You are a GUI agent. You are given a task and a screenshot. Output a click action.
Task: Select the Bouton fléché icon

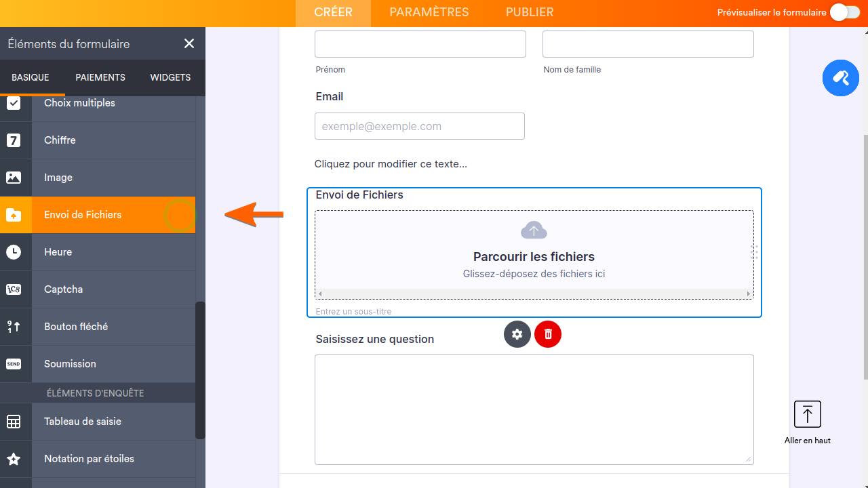pyautogui.click(x=14, y=327)
